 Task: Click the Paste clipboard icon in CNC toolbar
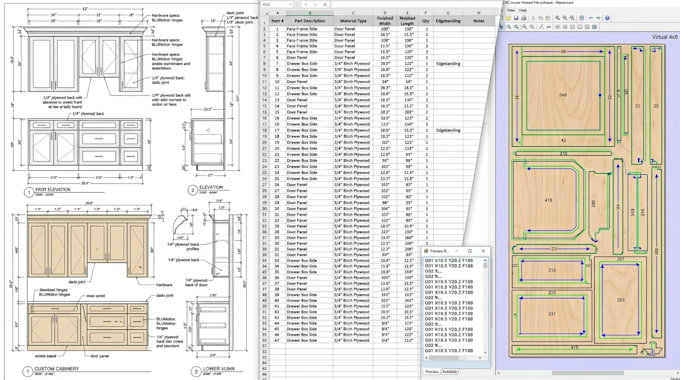tap(548, 18)
